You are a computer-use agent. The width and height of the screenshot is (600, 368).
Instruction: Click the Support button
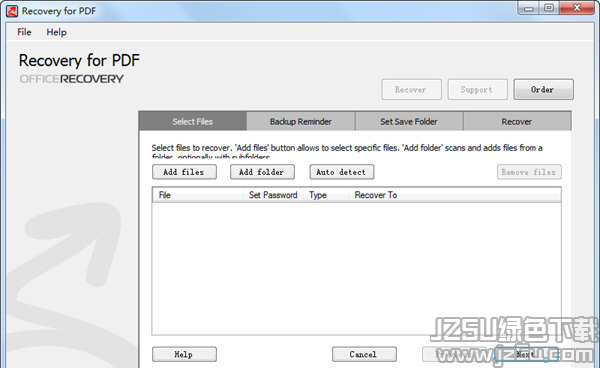(478, 90)
